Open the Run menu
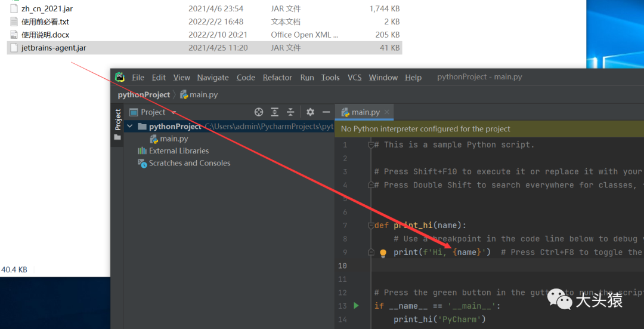 point(307,77)
